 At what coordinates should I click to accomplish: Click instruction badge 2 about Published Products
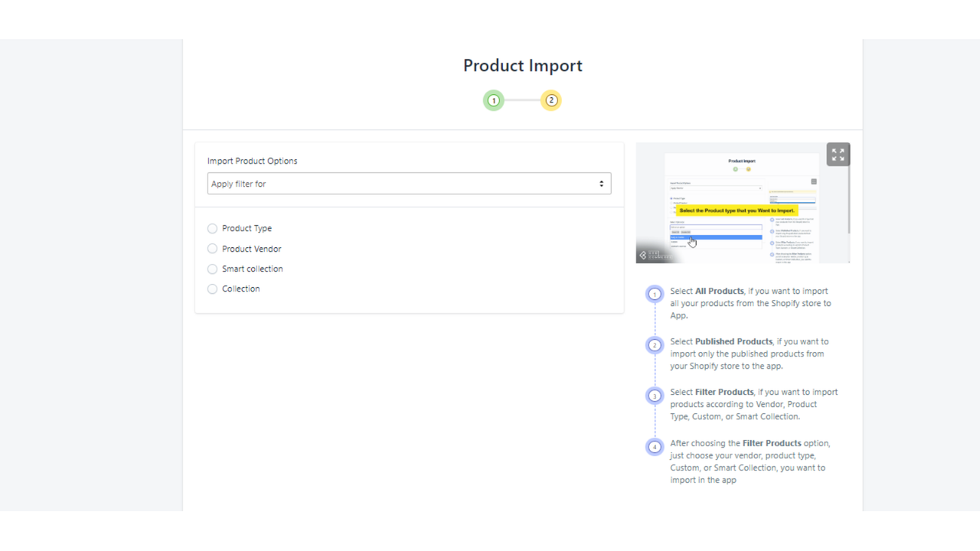pyautogui.click(x=655, y=344)
